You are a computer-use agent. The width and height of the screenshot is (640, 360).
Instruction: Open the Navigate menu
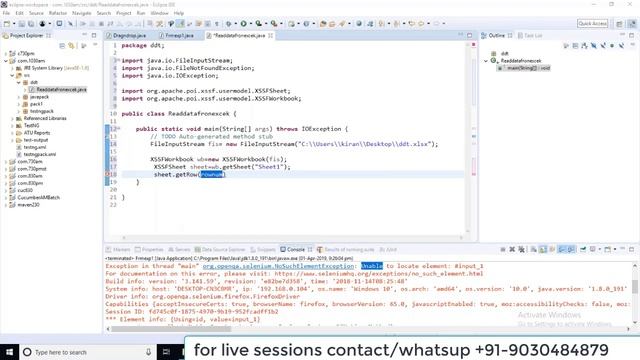coord(82,13)
